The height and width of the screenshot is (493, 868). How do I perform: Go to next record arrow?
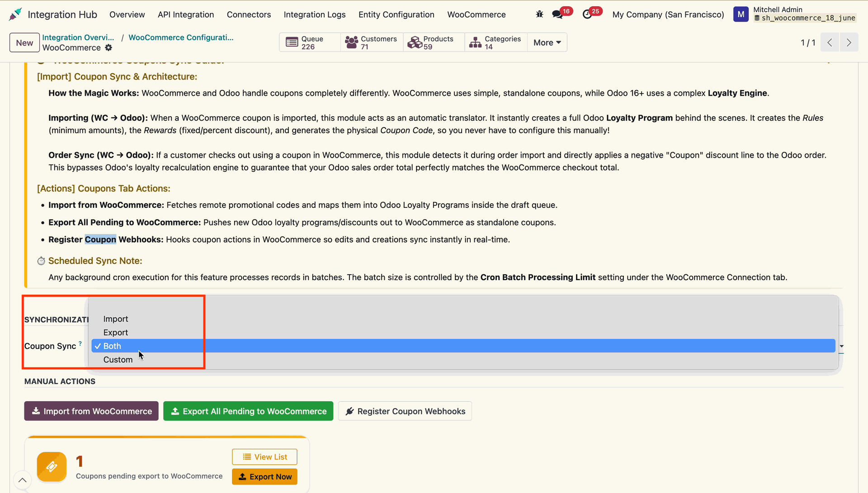tap(849, 42)
